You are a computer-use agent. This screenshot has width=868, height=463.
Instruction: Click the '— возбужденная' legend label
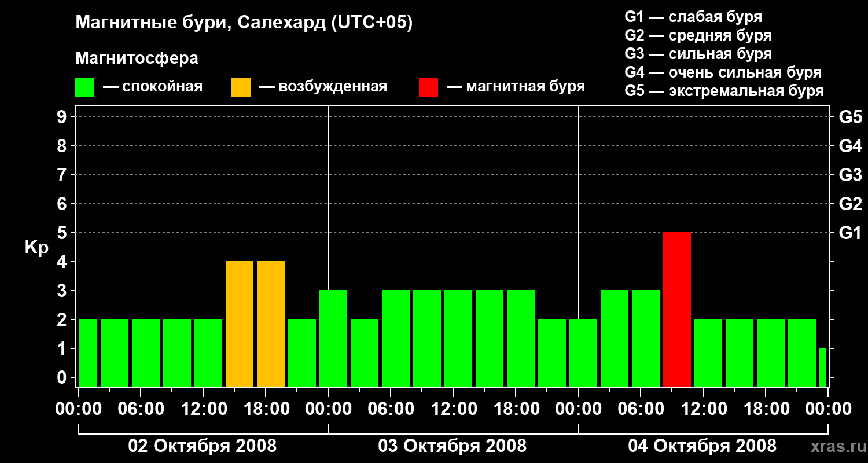tap(323, 87)
